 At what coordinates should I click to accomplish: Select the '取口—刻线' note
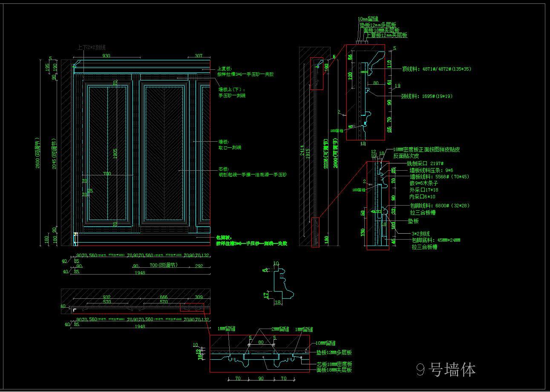coord(230,147)
